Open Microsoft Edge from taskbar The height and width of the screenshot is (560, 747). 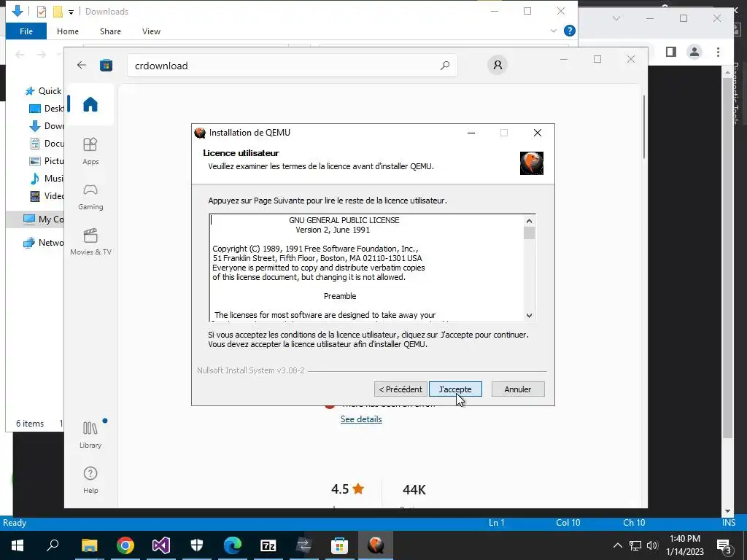coord(233,545)
